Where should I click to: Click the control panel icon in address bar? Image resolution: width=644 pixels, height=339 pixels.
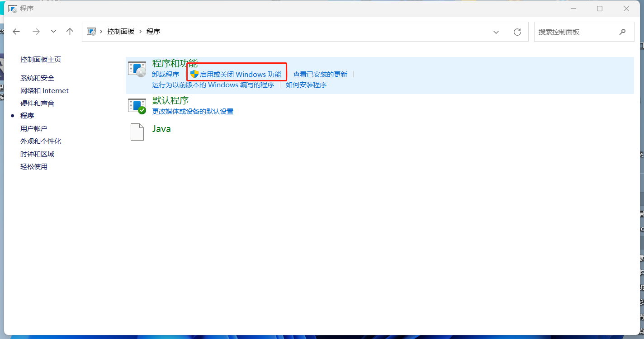click(91, 32)
